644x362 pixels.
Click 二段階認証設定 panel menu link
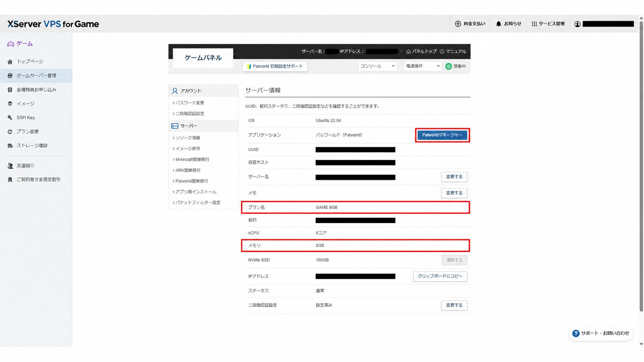[x=190, y=113]
